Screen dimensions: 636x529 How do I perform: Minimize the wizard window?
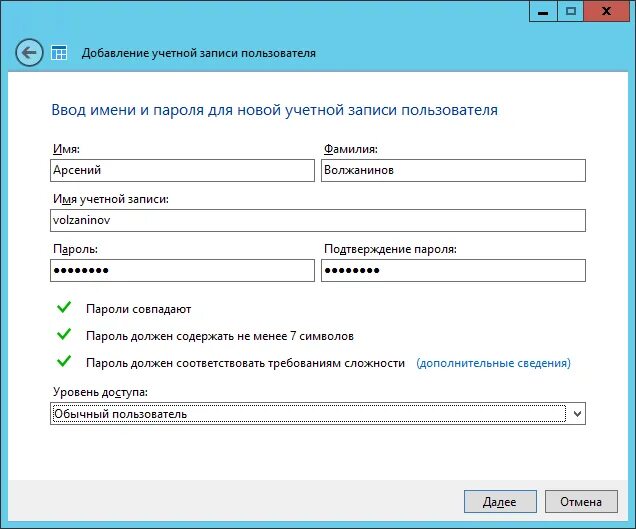coord(543,11)
